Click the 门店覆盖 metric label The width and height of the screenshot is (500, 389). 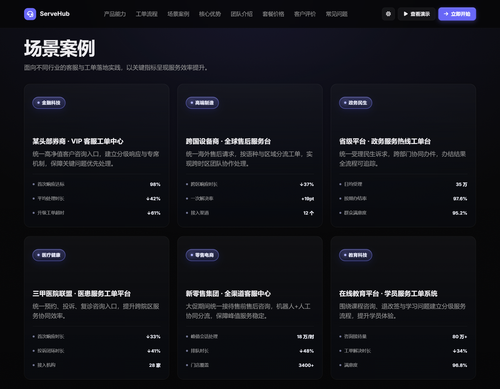point(200,365)
